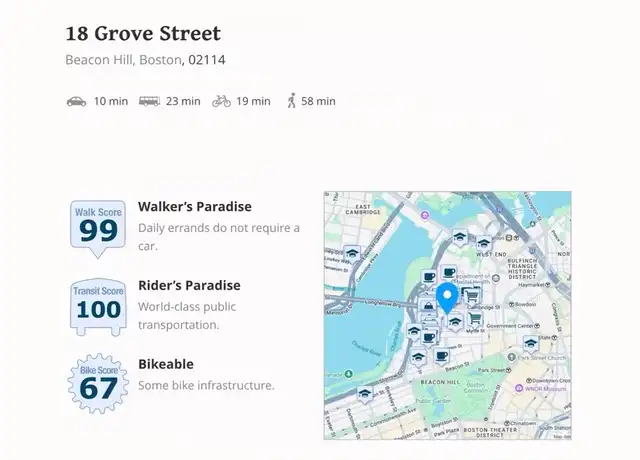This screenshot has width=640, height=460.
Task: Click the 02114 zip code
Action: point(207,60)
